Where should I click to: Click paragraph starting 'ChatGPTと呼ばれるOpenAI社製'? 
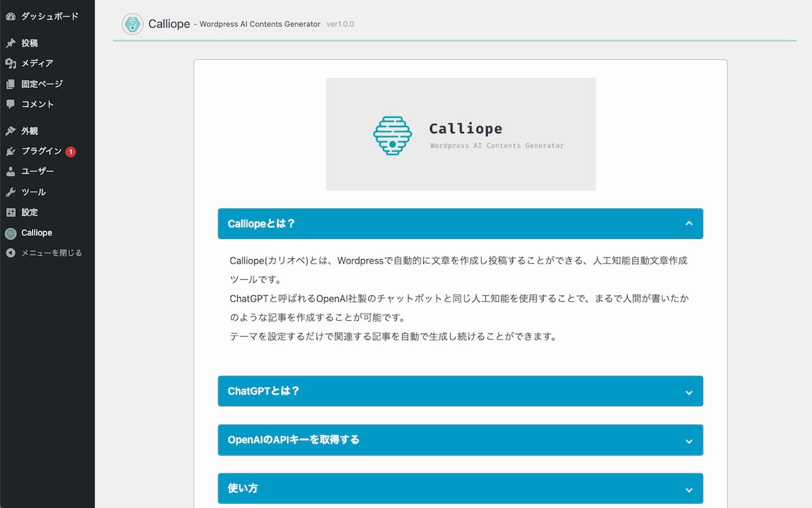click(x=459, y=308)
